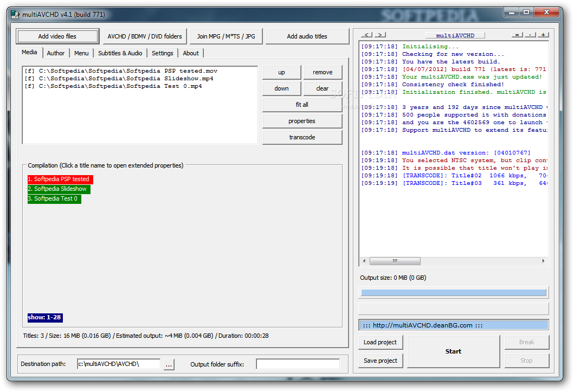Viewport: 574px width, 392px height.
Task: Open the About tab
Action: [191, 53]
